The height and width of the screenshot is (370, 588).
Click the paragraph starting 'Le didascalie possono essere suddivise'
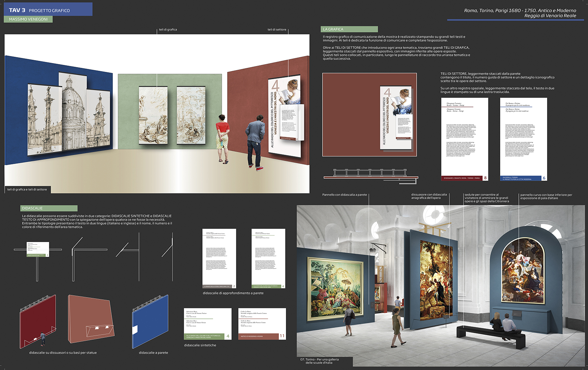click(97, 221)
